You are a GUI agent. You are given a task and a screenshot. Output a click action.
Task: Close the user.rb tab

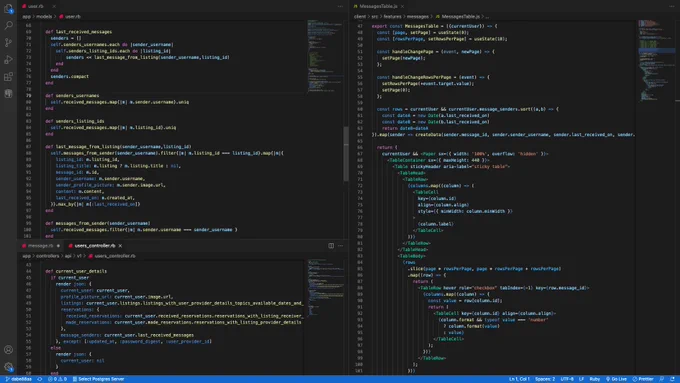(x=54, y=6)
